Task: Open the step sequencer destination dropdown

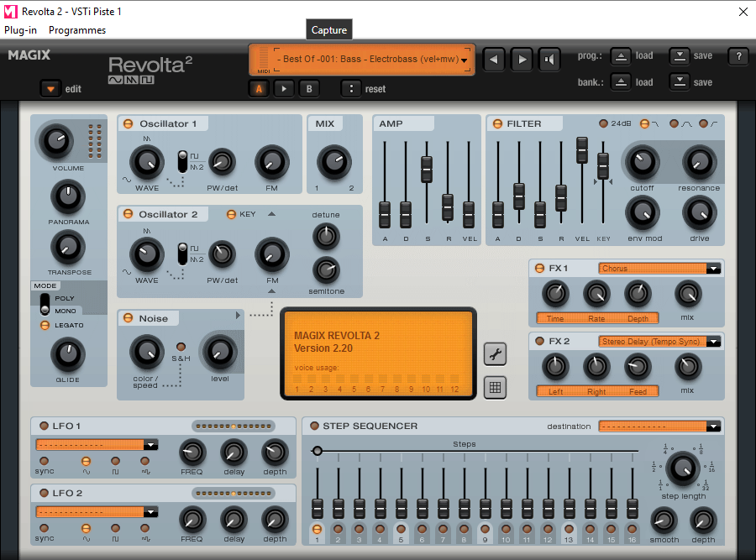Action: pos(713,426)
